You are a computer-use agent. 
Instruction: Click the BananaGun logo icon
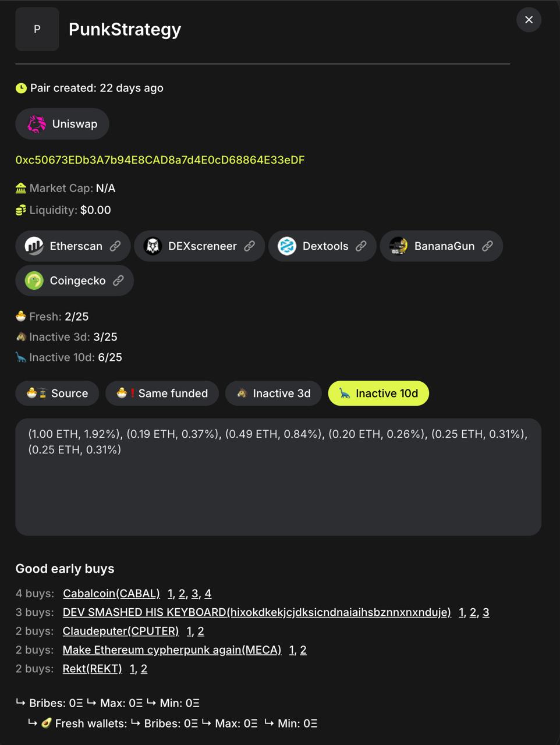tap(399, 246)
